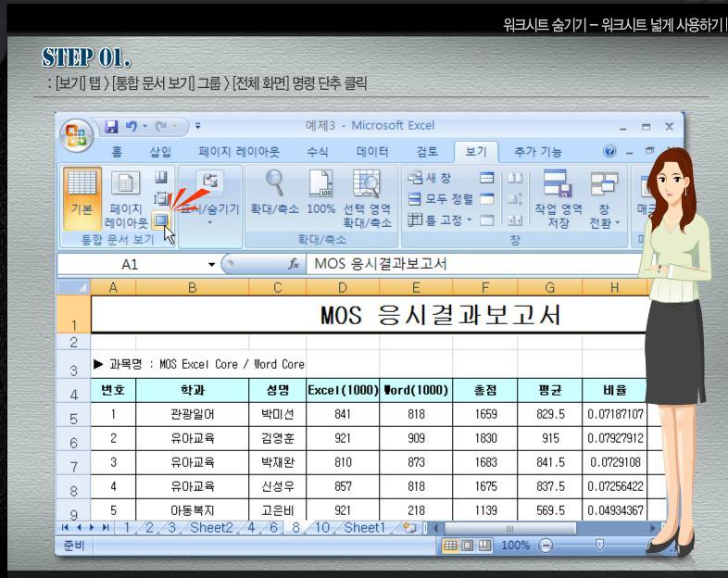Click 작업 영역 저장 icon

point(559,199)
